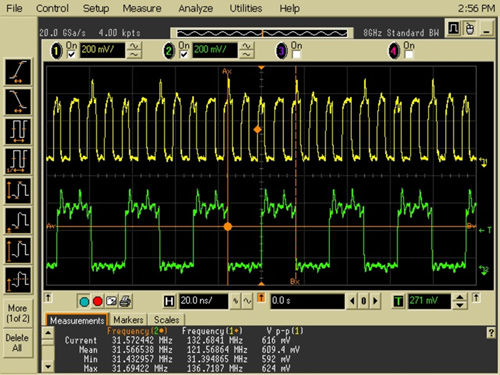Select the Measurements tab
The width and height of the screenshot is (500, 375).
(77, 320)
